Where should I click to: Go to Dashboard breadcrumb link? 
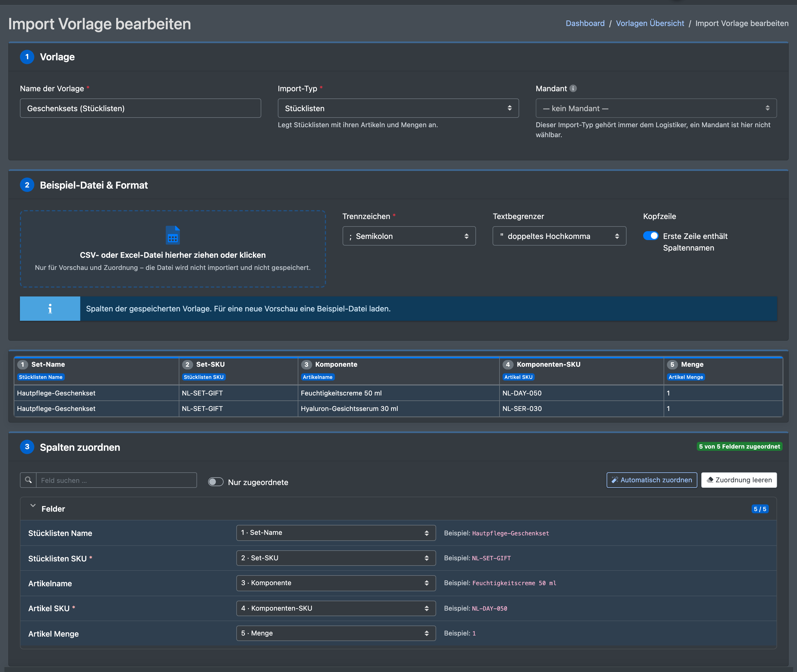click(x=585, y=23)
